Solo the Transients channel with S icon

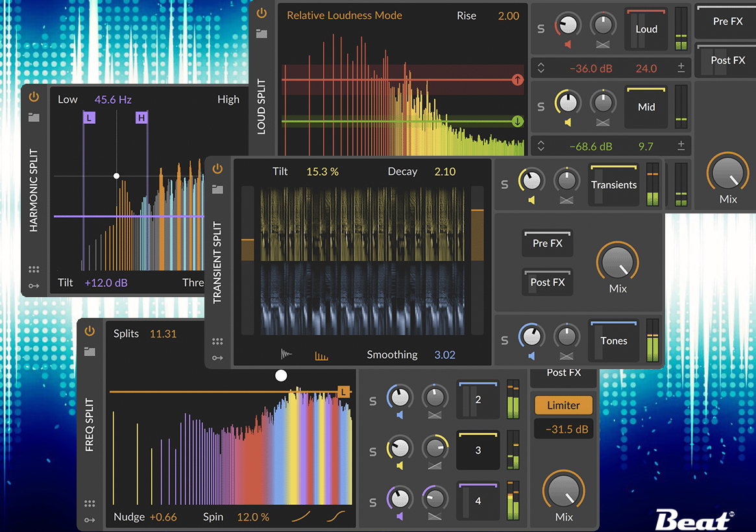point(504,185)
